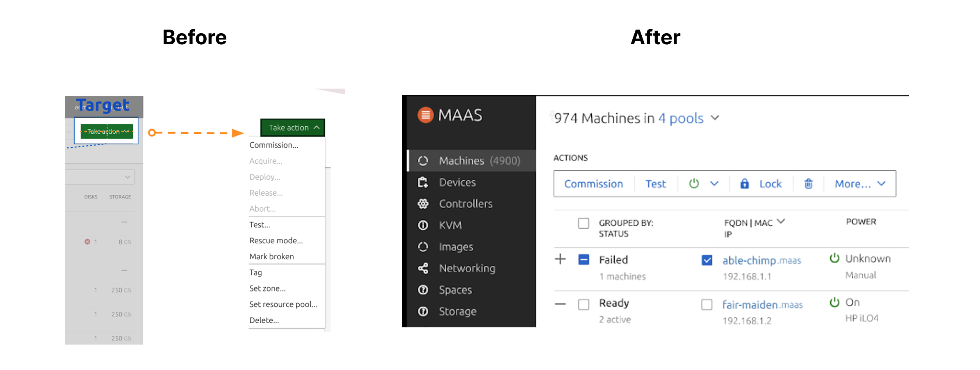The image size is (980, 370).
Task: Open the fair-maiden.maas machine link
Action: point(762,305)
